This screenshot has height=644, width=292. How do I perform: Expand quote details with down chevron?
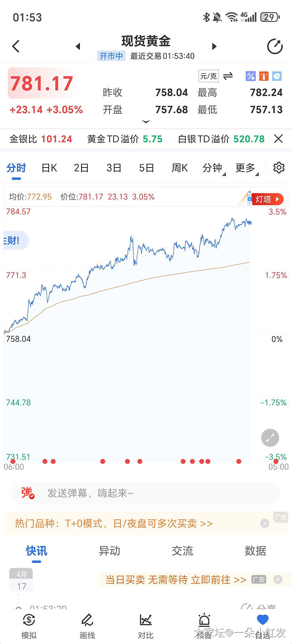(x=146, y=122)
